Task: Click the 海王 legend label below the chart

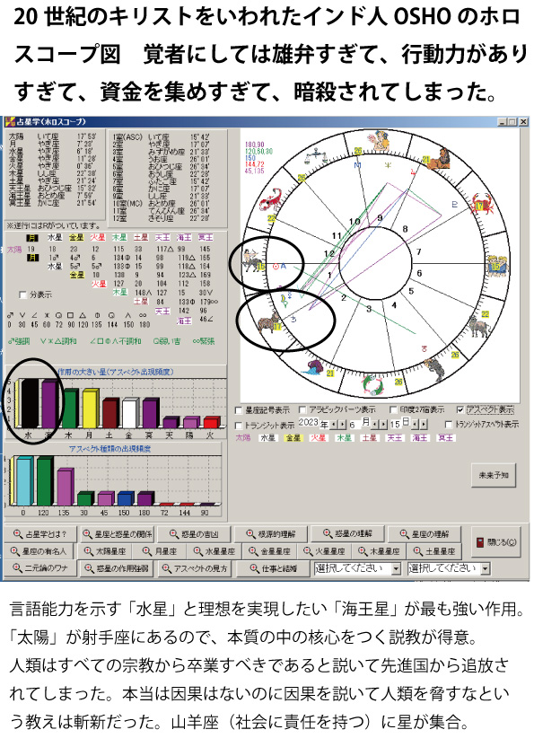Action: (419, 438)
